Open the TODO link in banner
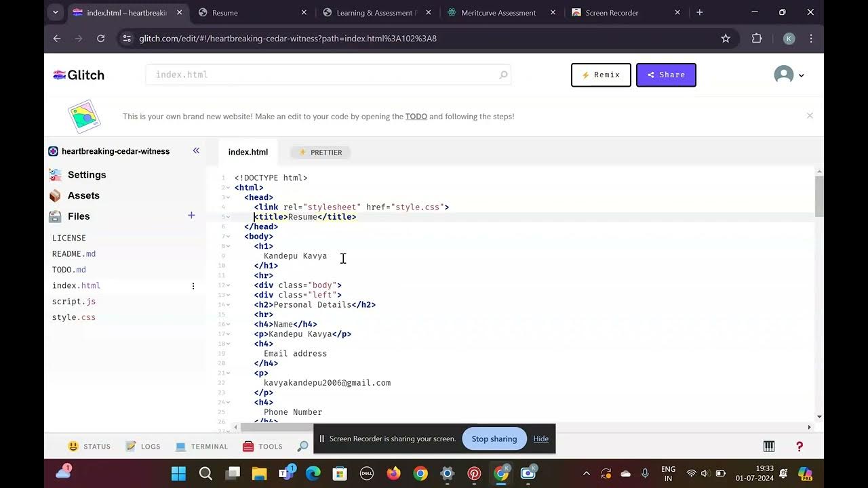 click(x=416, y=117)
